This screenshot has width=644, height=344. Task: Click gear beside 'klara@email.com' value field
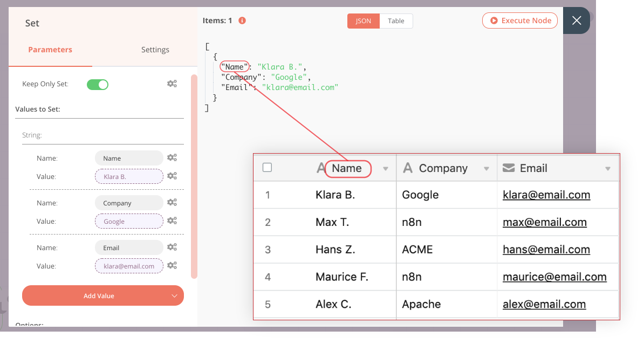(x=172, y=265)
